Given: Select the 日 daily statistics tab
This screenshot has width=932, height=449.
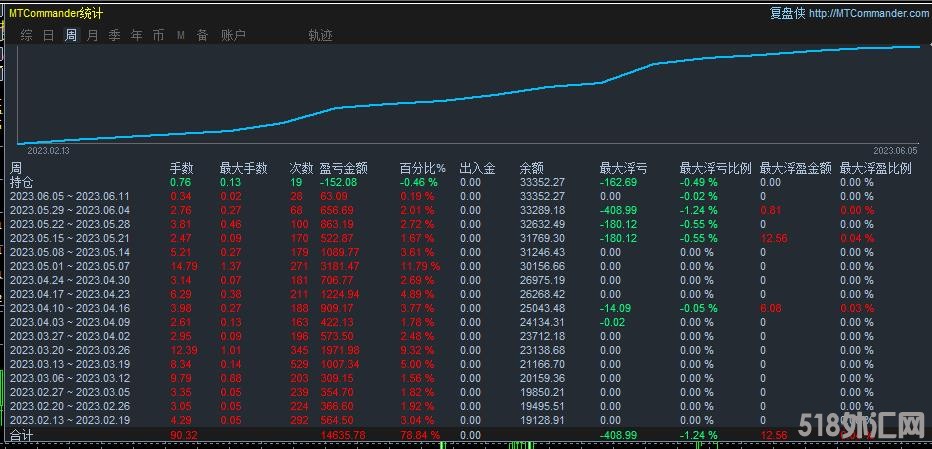Looking at the screenshot, I should [x=49, y=35].
